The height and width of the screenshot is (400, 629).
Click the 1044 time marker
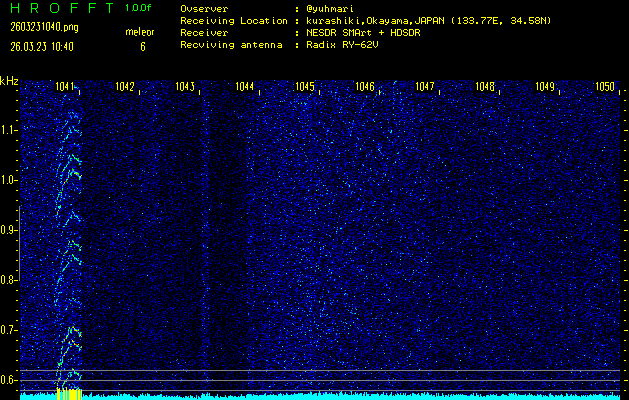coord(244,86)
